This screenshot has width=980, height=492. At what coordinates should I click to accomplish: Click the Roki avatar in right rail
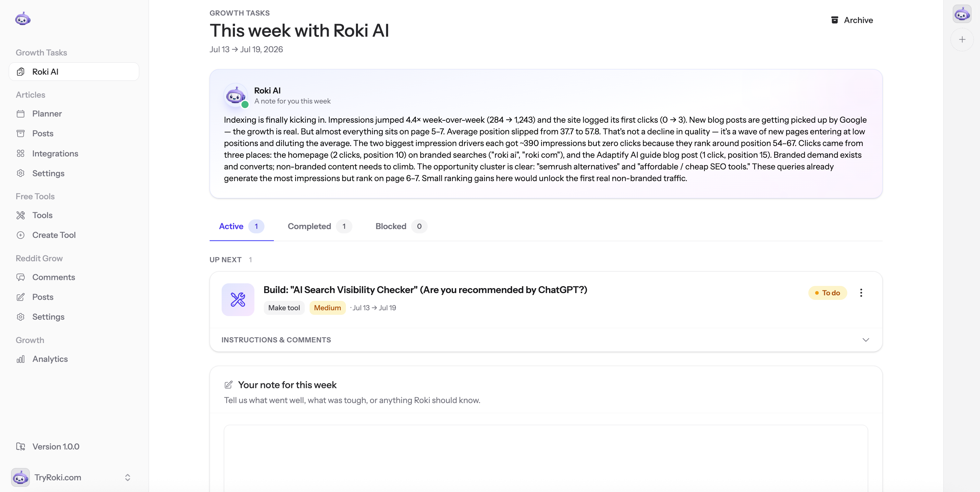pyautogui.click(x=962, y=14)
